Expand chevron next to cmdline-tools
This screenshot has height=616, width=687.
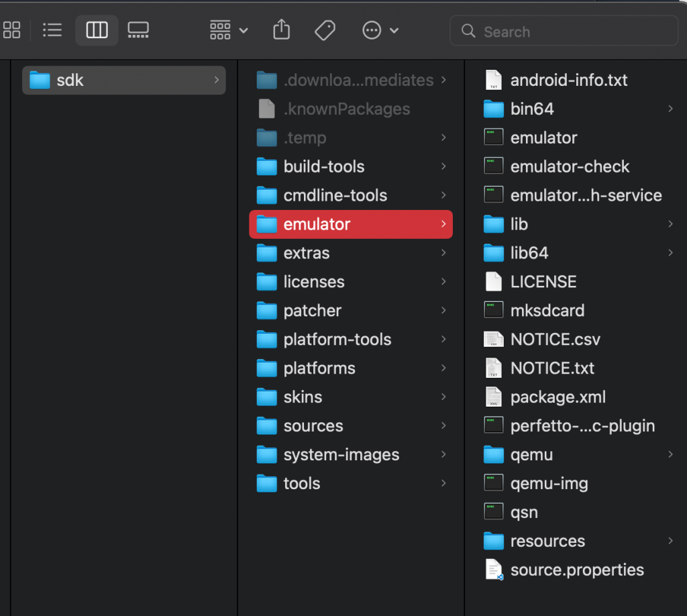pos(443,195)
